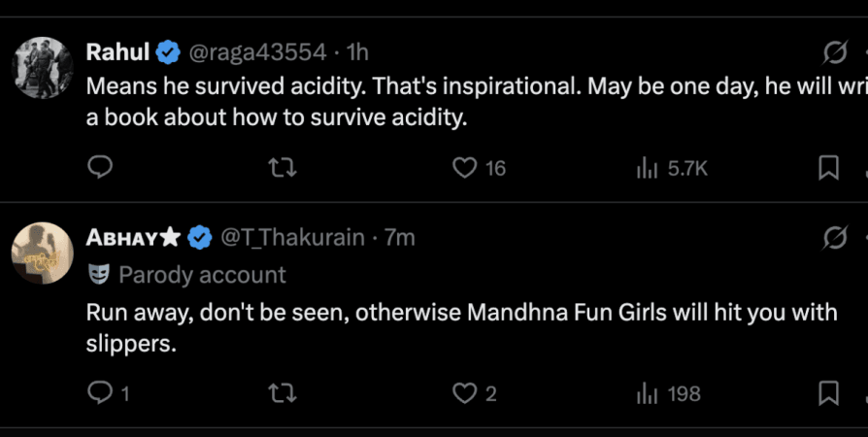
Task: Reply to Abhay's slippers tweet
Action: point(101,393)
